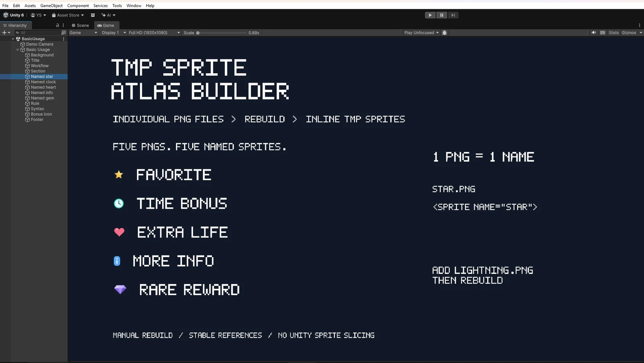
Task: Open the Tools menu
Action: [117, 6]
